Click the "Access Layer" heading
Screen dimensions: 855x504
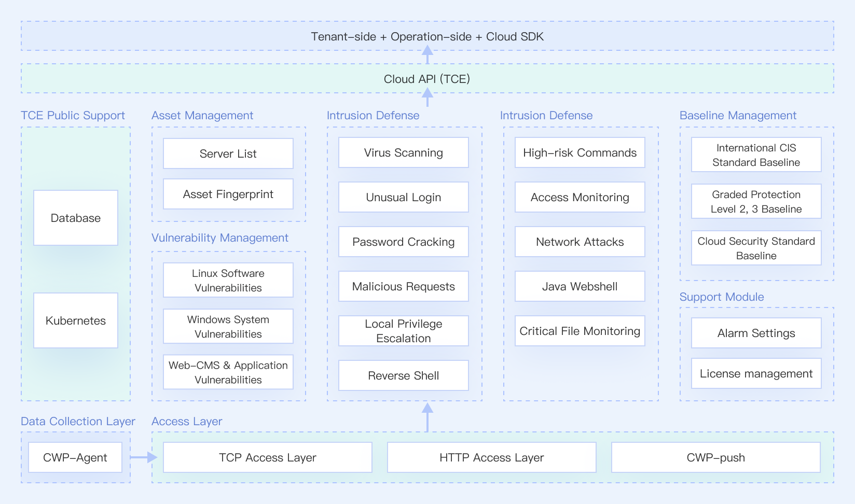(x=187, y=421)
